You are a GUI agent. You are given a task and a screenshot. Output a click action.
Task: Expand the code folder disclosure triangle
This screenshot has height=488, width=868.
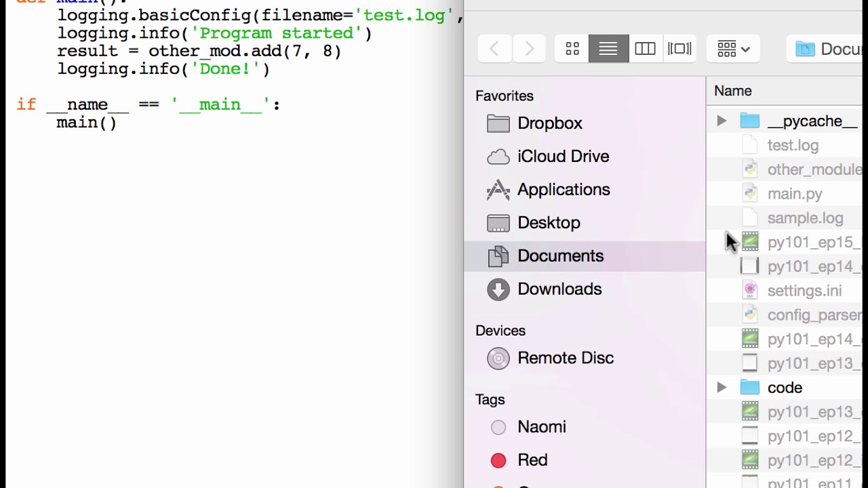722,388
